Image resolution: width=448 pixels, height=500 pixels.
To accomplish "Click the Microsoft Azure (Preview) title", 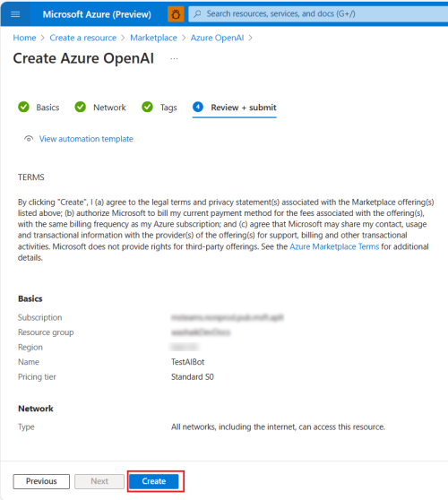I will click(x=97, y=14).
